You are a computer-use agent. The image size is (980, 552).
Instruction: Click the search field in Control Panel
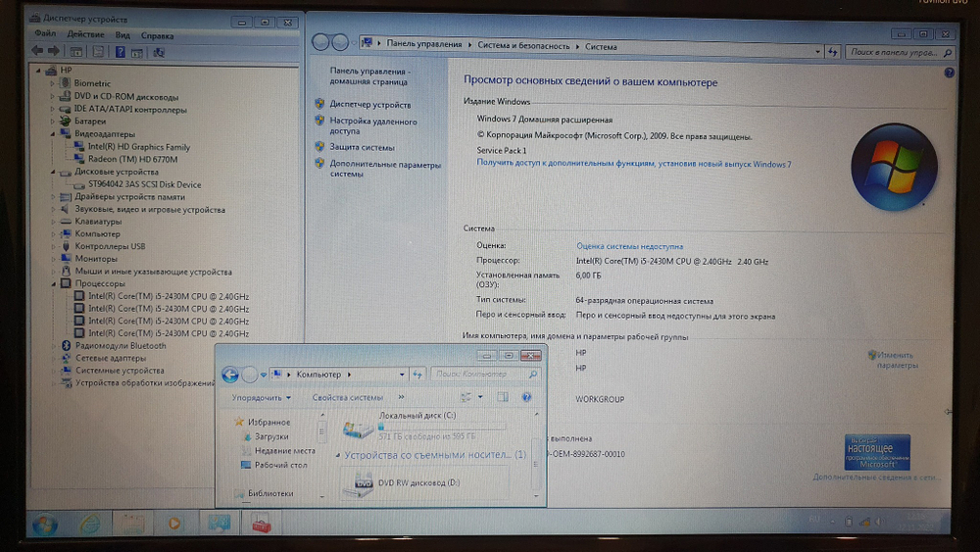pyautogui.click(x=901, y=53)
